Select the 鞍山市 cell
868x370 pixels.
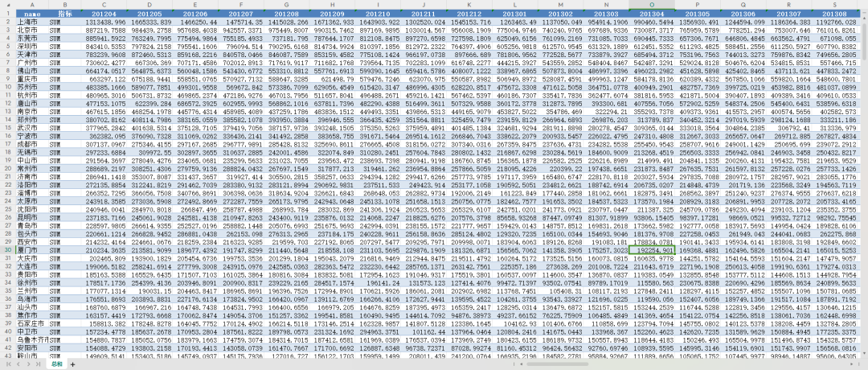33,356
